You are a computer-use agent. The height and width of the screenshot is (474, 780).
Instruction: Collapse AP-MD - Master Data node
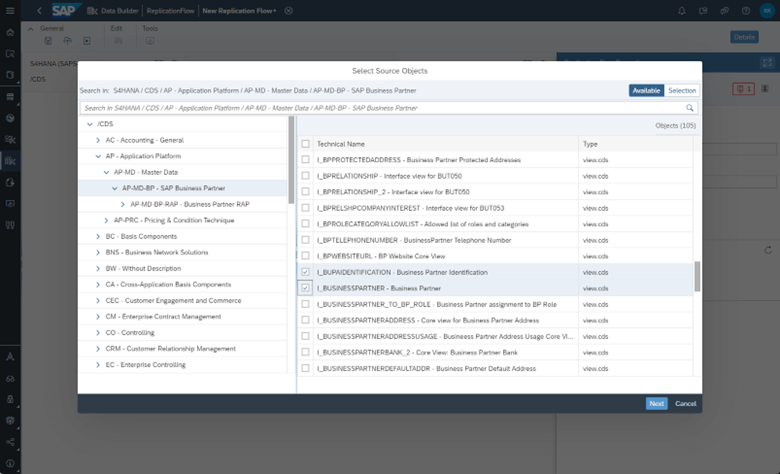click(x=106, y=172)
